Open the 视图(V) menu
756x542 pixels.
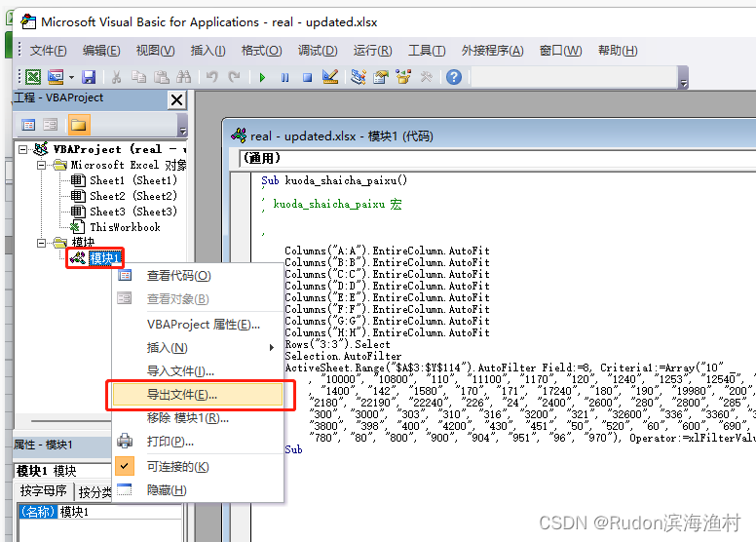[x=155, y=50]
